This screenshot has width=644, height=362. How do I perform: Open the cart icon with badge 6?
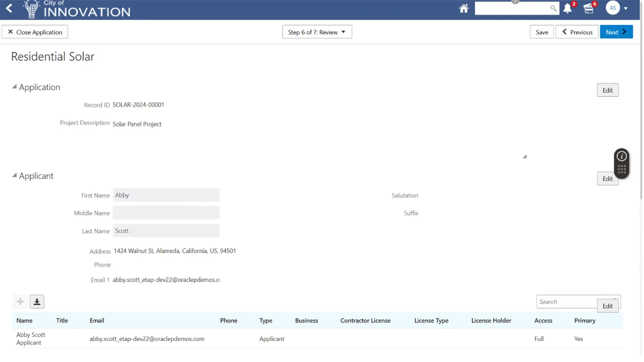tap(588, 9)
